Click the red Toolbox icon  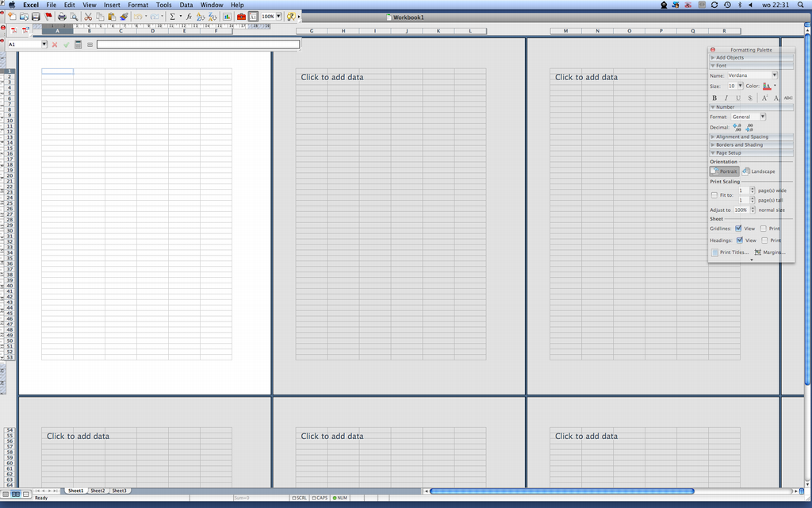(x=241, y=17)
